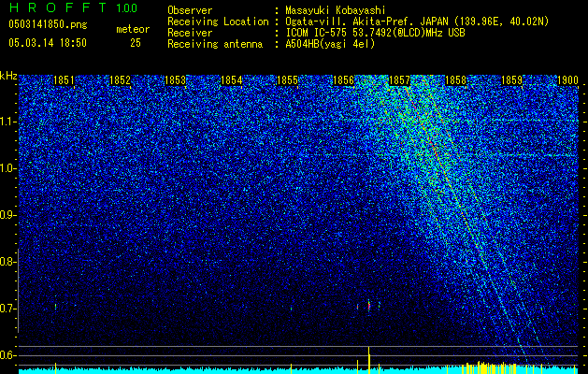Click the 1.1 kHz frequency tick label
The image size is (588, 374).
[7, 122]
